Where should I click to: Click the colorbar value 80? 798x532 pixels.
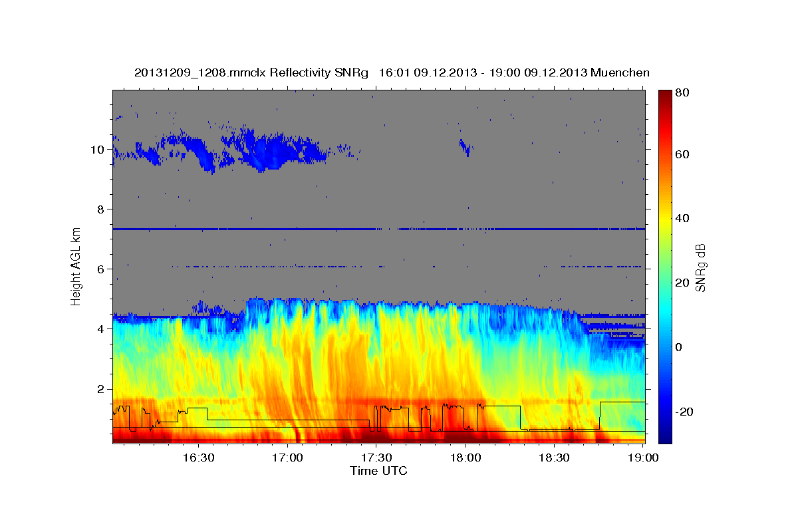pos(682,92)
